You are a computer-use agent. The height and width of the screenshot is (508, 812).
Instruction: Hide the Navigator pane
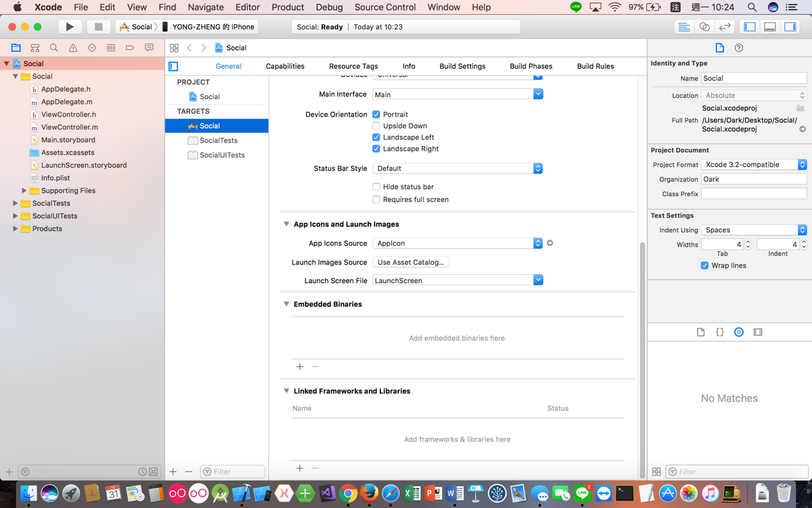[x=750, y=27]
